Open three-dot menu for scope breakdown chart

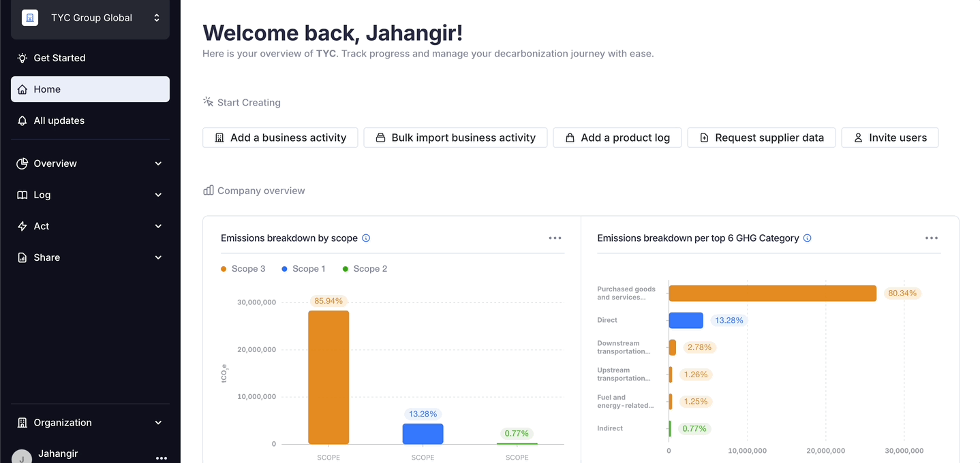555,238
